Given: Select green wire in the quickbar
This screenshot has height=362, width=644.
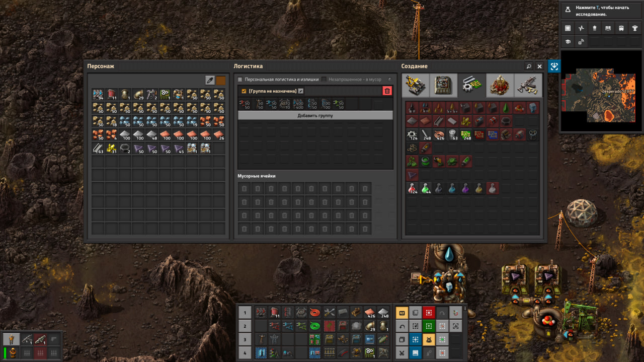Looking at the screenshot, I should (315, 326).
